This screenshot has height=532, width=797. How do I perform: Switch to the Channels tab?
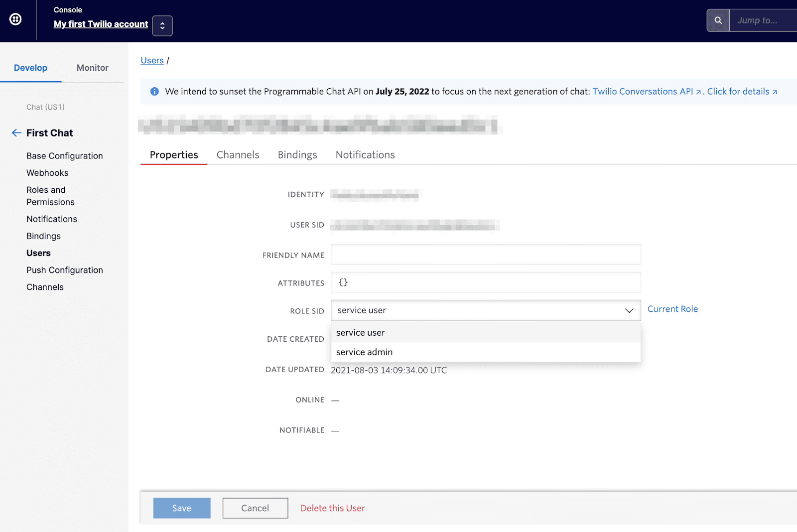(x=238, y=154)
